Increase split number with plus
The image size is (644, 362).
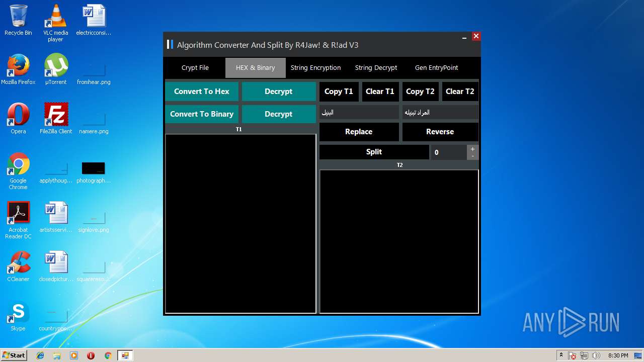click(x=472, y=149)
